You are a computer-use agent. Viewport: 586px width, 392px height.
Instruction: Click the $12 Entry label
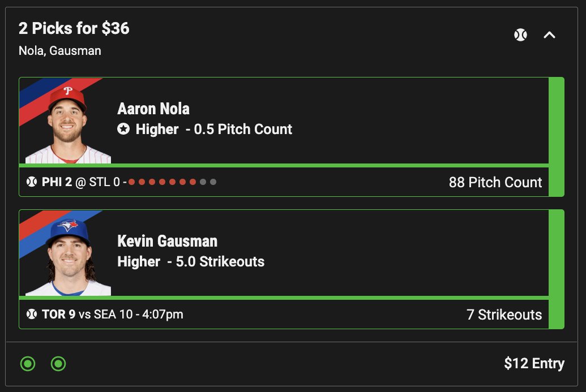tap(534, 363)
